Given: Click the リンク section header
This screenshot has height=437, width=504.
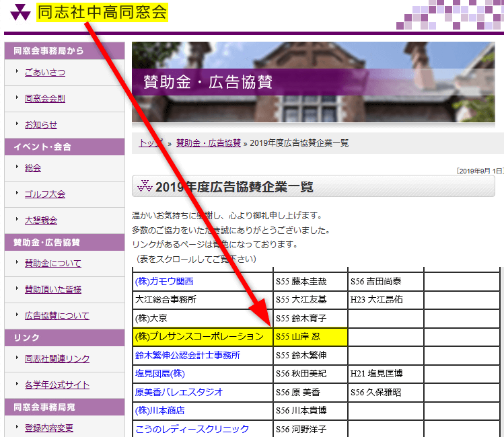Looking at the screenshot, I should 65,337.
